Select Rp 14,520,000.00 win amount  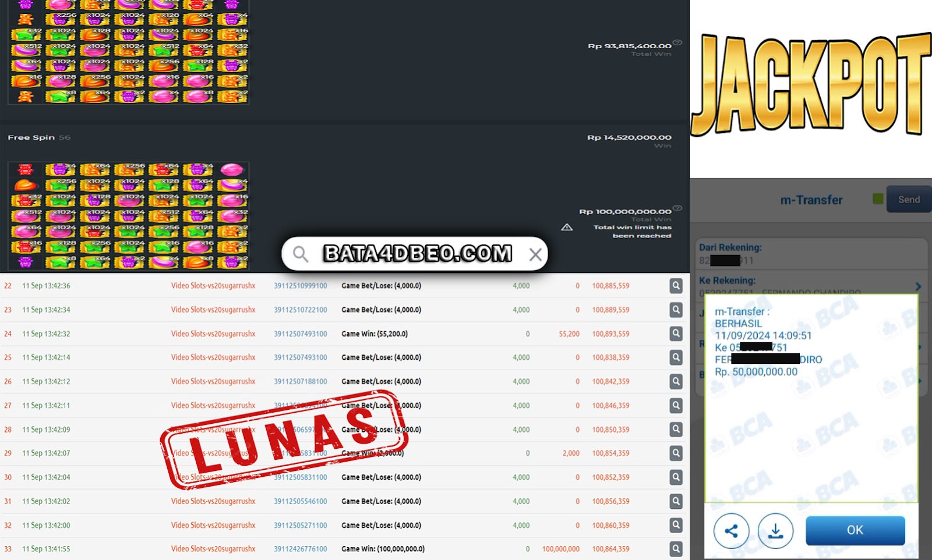(629, 137)
